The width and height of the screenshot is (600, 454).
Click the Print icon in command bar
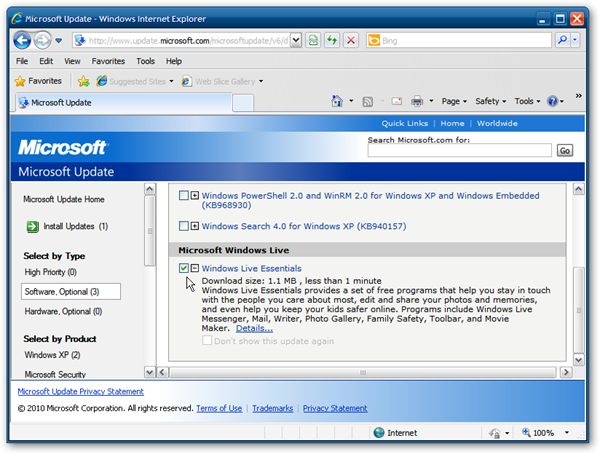(x=416, y=101)
